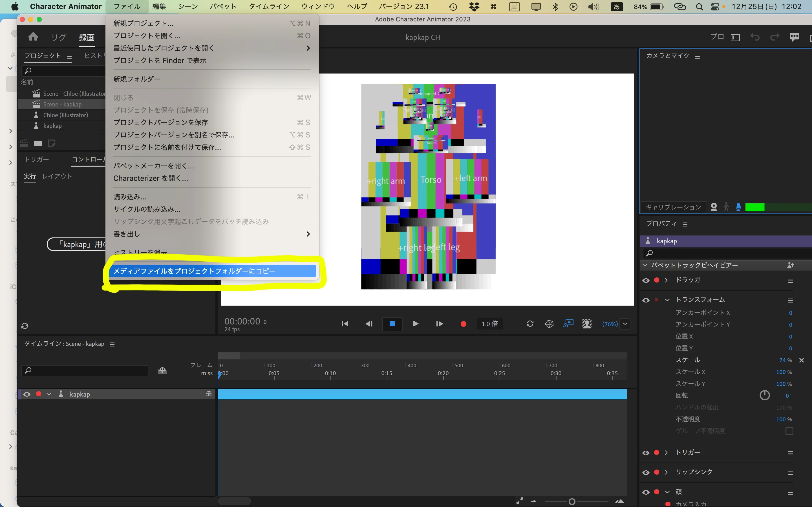Click the refresh scene icon next to the speed field
This screenshot has height=507, width=812.
tap(530, 324)
